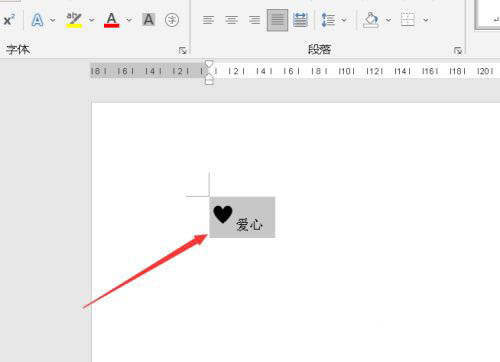Open text effects and typography tool
500x362 pixels.
coord(37,20)
